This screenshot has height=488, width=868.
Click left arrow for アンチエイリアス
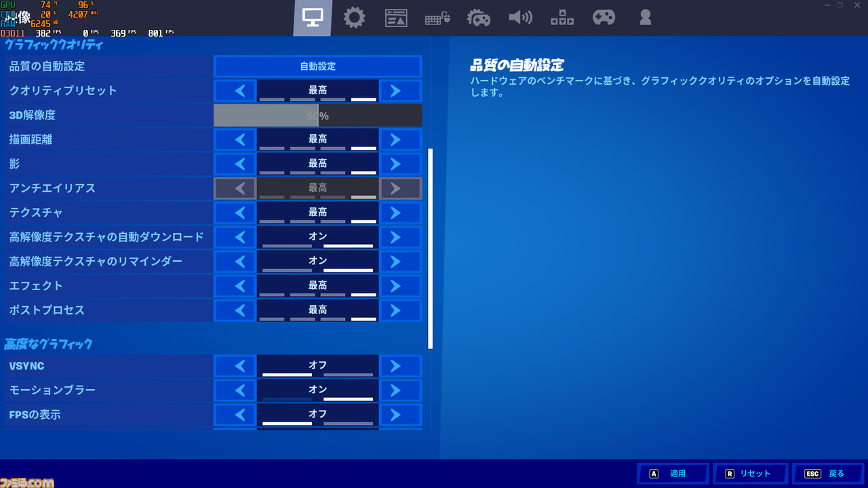coord(235,188)
